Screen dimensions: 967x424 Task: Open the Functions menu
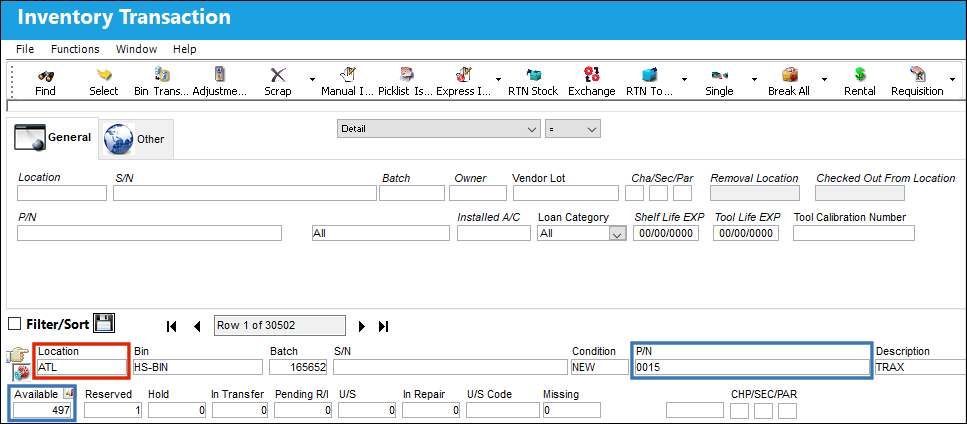pos(75,49)
